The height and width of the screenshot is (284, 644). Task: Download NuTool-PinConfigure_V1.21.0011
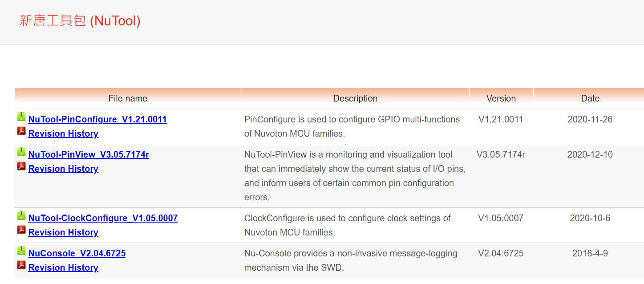click(x=97, y=119)
